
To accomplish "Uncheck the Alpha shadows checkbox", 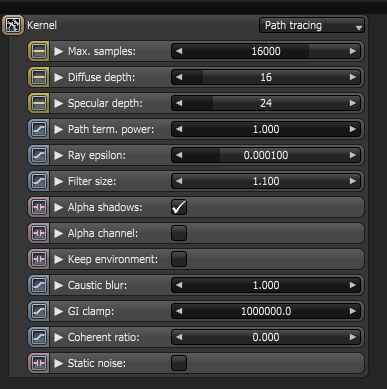I will [x=179, y=207].
